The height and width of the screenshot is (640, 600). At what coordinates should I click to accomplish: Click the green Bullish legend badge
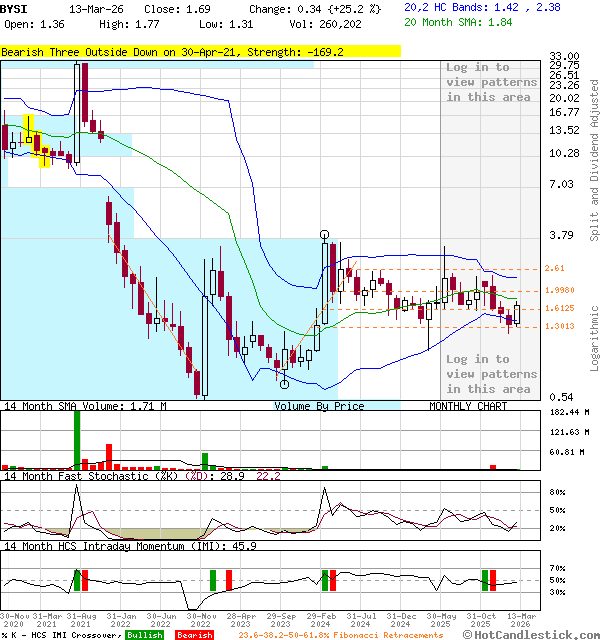point(144,635)
